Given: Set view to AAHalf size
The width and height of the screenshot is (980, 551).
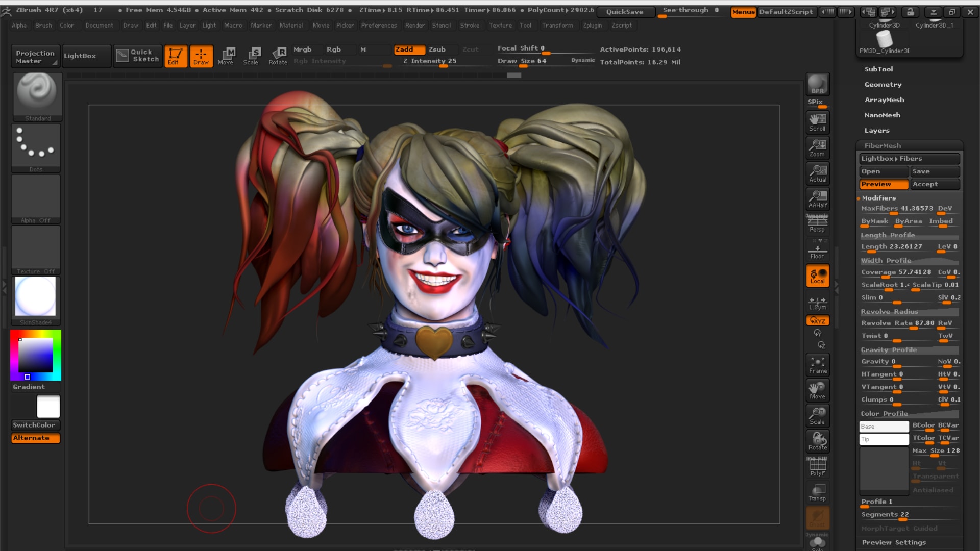Looking at the screenshot, I should click(x=818, y=199).
